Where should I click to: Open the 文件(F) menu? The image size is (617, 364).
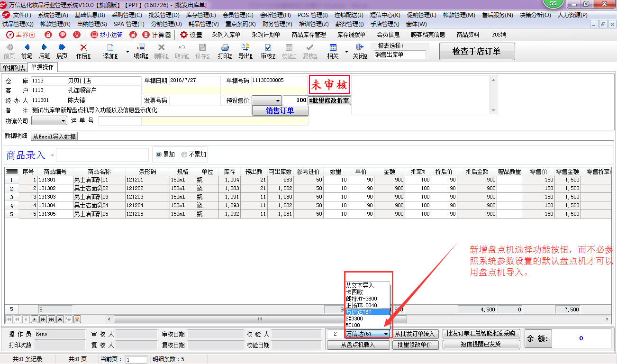coord(22,15)
